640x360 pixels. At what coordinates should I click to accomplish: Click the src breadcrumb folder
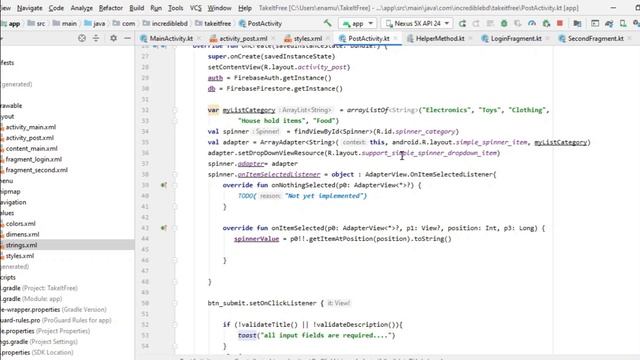point(36,24)
